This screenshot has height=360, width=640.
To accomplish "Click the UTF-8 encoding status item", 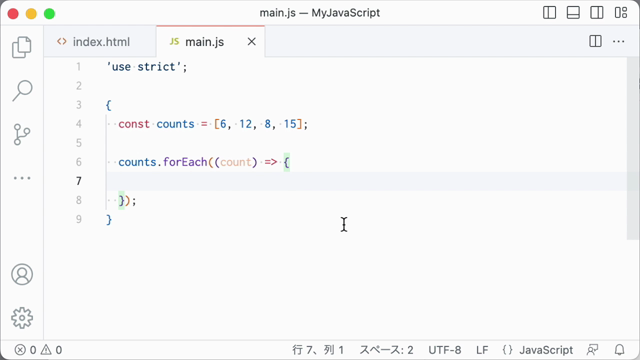I will point(444,350).
